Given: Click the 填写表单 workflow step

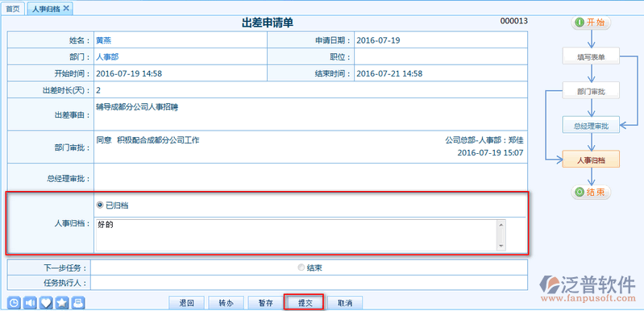Looking at the screenshot, I should click(591, 57).
